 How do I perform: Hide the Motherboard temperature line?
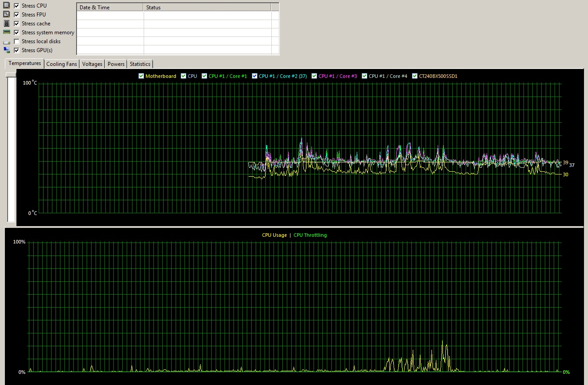click(x=141, y=76)
